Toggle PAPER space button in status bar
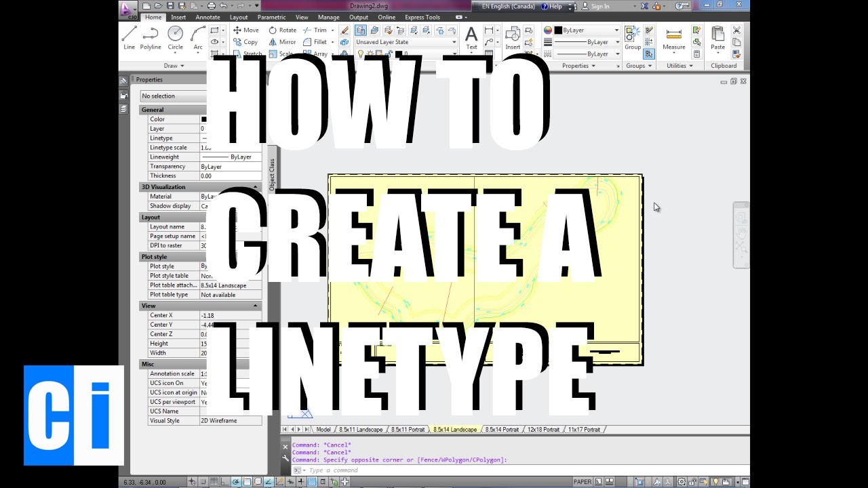Viewport: 868px width, 488px height. click(583, 482)
